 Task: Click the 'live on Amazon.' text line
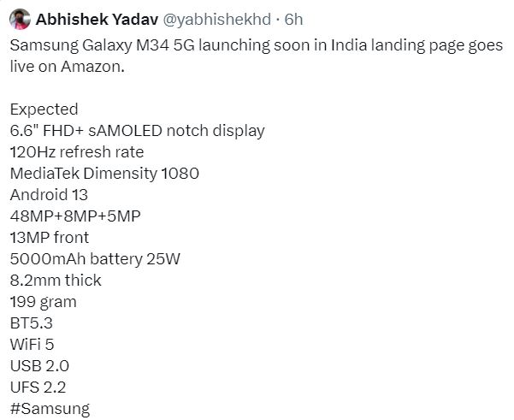coord(67,67)
